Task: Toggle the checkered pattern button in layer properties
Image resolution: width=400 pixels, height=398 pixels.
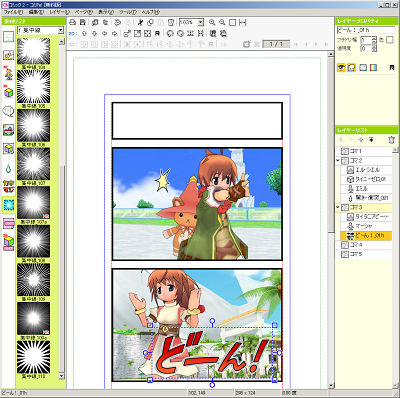Action: pyautogui.click(x=363, y=68)
